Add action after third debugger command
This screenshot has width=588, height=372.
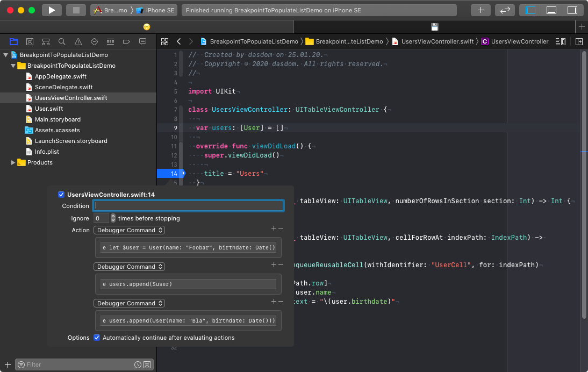pos(274,301)
